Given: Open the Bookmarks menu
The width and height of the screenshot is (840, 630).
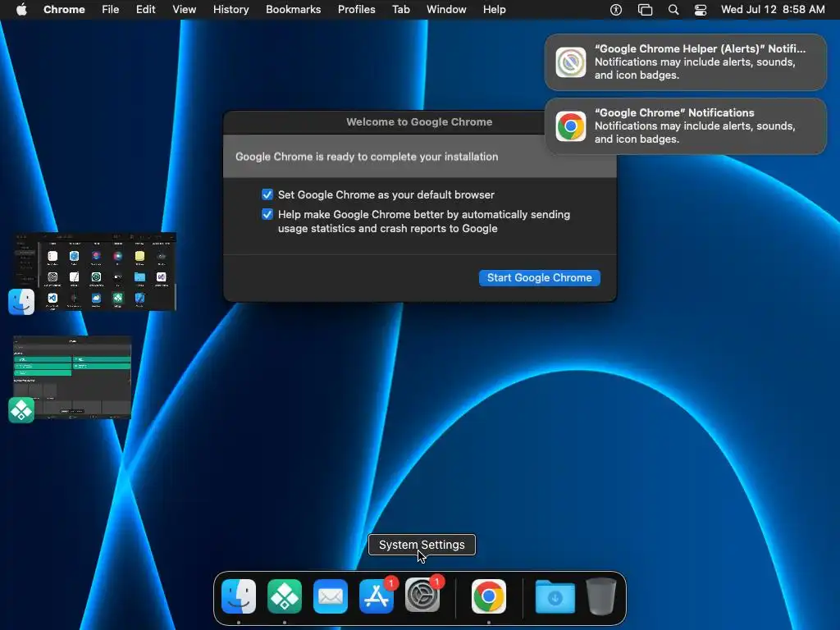Looking at the screenshot, I should (293, 10).
